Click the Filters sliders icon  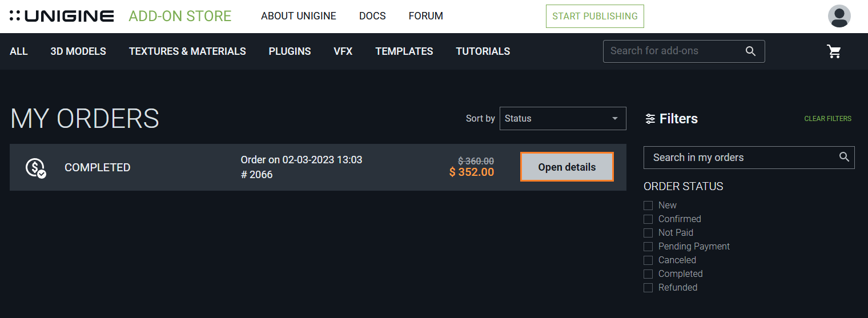pyautogui.click(x=650, y=119)
